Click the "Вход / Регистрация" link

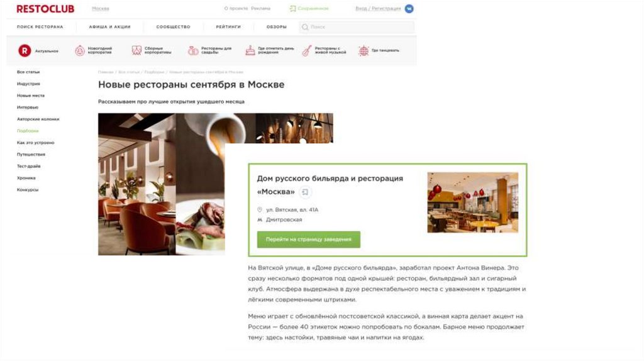(x=378, y=9)
